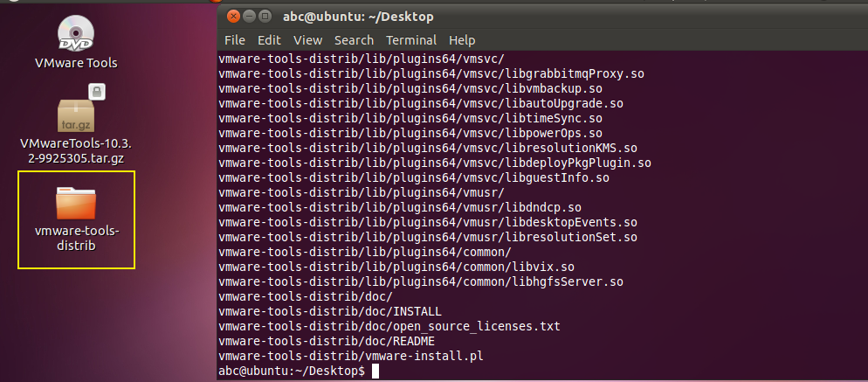Click the line vmware-tools-distrib/doc/
Viewport: 868px width, 382px height.
click(306, 296)
